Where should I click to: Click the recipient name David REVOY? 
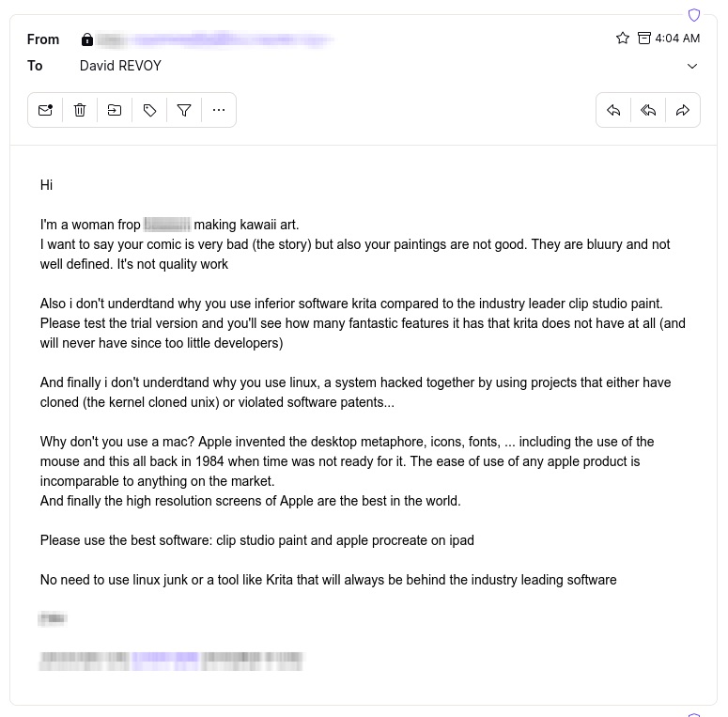120,66
